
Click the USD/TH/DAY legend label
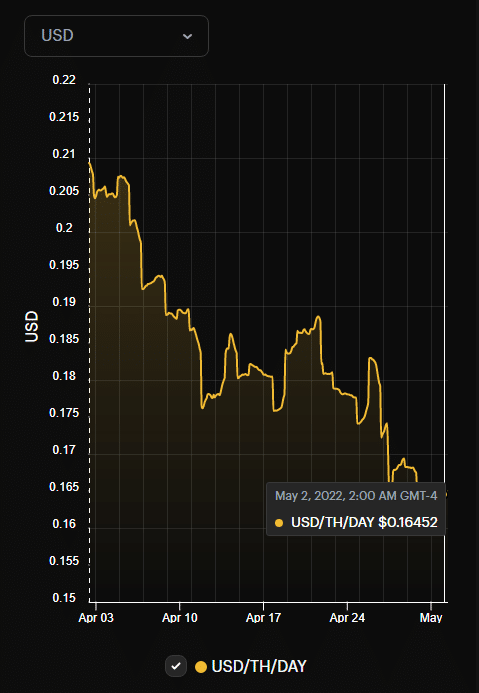[259, 666]
